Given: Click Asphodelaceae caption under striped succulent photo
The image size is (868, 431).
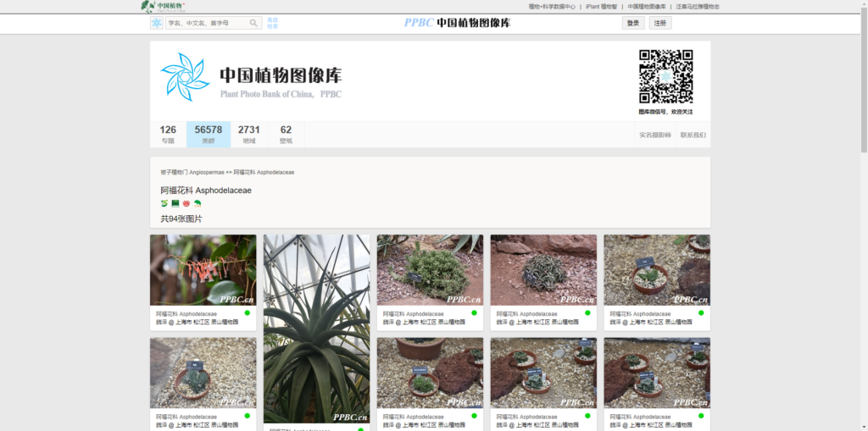Looking at the screenshot, I should (x=526, y=313).
